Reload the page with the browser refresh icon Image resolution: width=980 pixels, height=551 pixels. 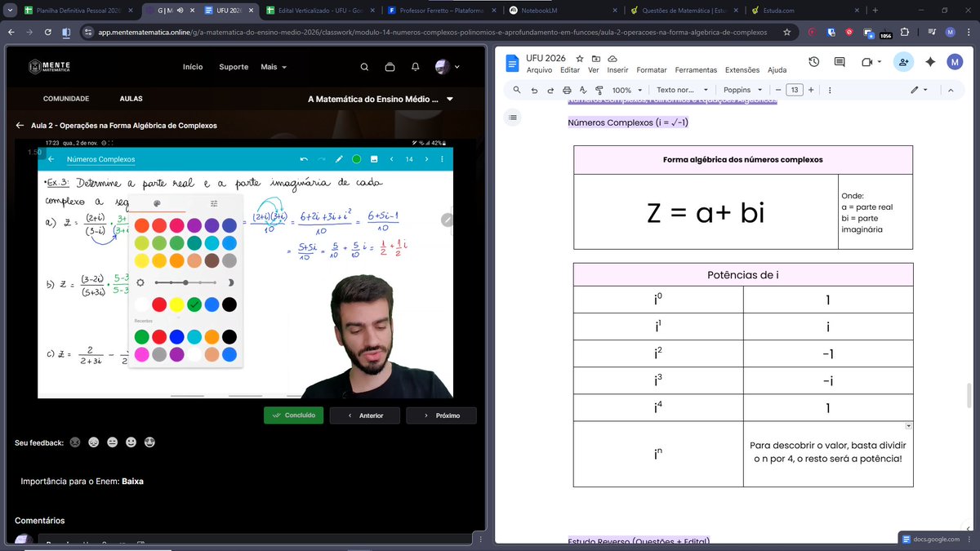click(48, 32)
